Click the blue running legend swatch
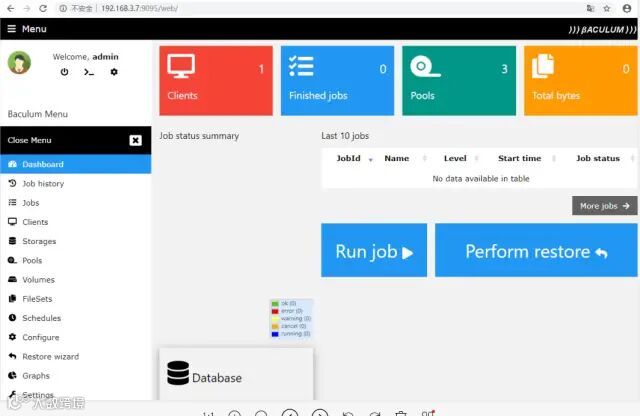 tap(275, 334)
